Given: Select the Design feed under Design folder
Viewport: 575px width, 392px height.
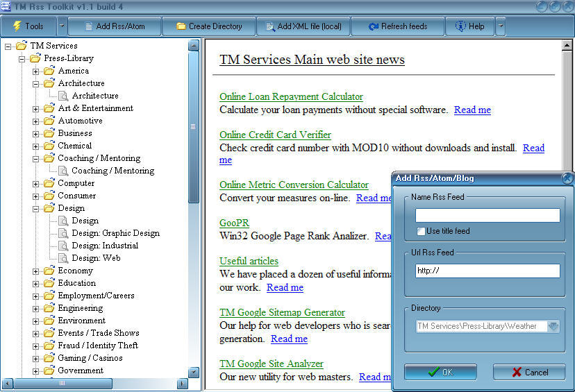Looking at the screenshot, I should [85, 221].
